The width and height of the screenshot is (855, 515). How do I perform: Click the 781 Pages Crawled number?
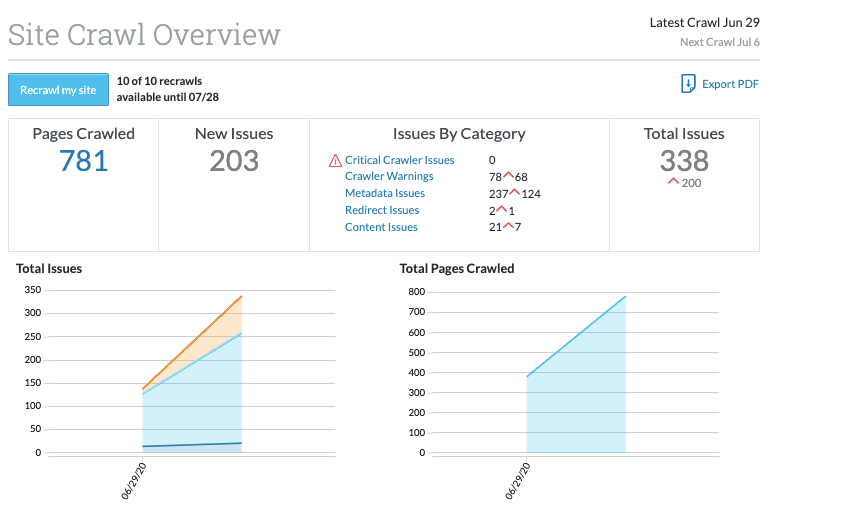coord(84,161)
